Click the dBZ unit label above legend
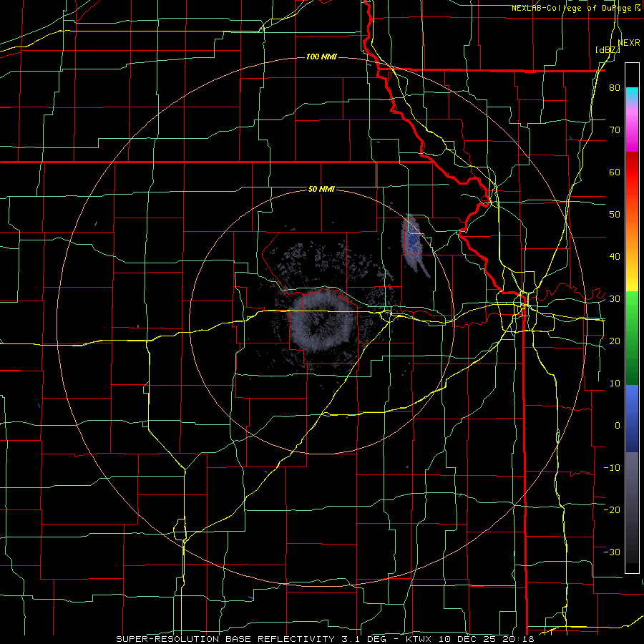Screen dimensions: 644x644 [608, 50]
